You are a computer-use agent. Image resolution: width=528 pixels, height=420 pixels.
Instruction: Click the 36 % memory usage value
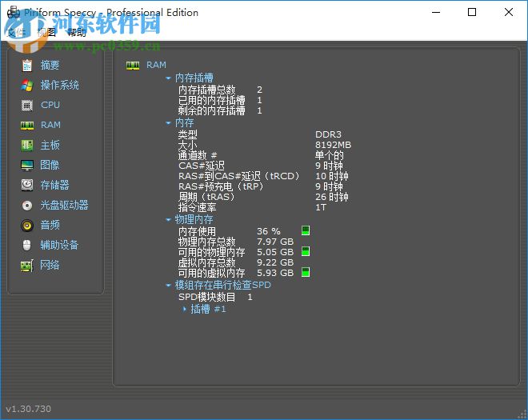point(268,232)
